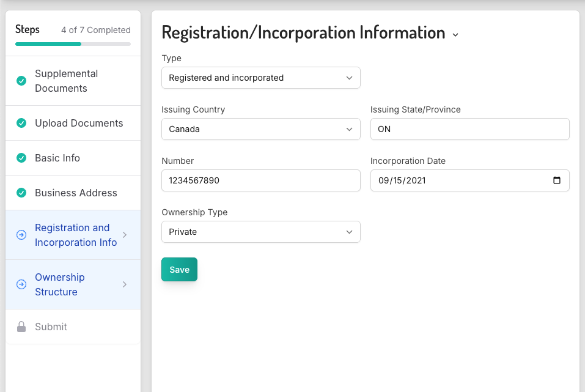Click the Steps progress bar

pyautogui.click(x=73, y=44)
